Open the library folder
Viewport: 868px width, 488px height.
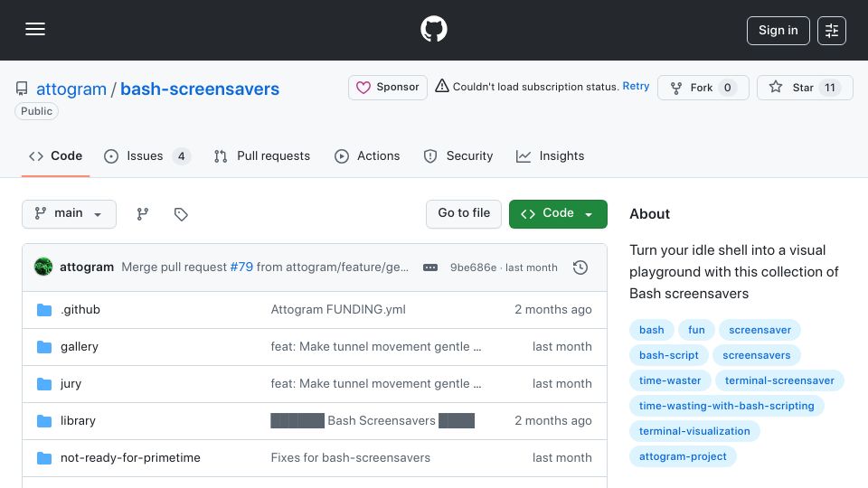[x=78, y=420]
